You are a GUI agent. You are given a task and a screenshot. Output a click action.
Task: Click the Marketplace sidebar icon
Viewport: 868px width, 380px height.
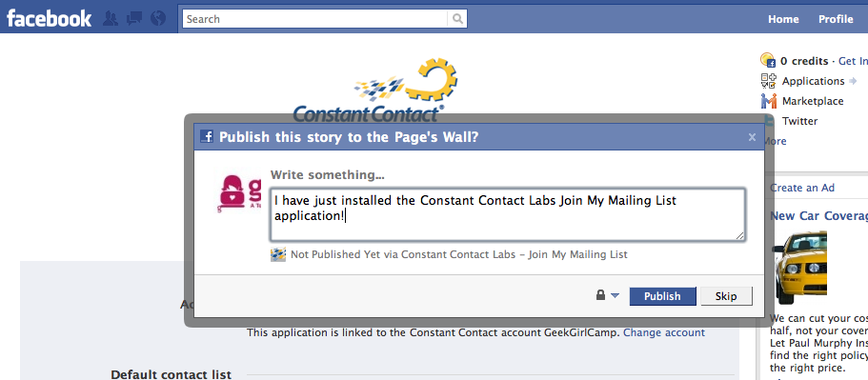click(768, 101)
